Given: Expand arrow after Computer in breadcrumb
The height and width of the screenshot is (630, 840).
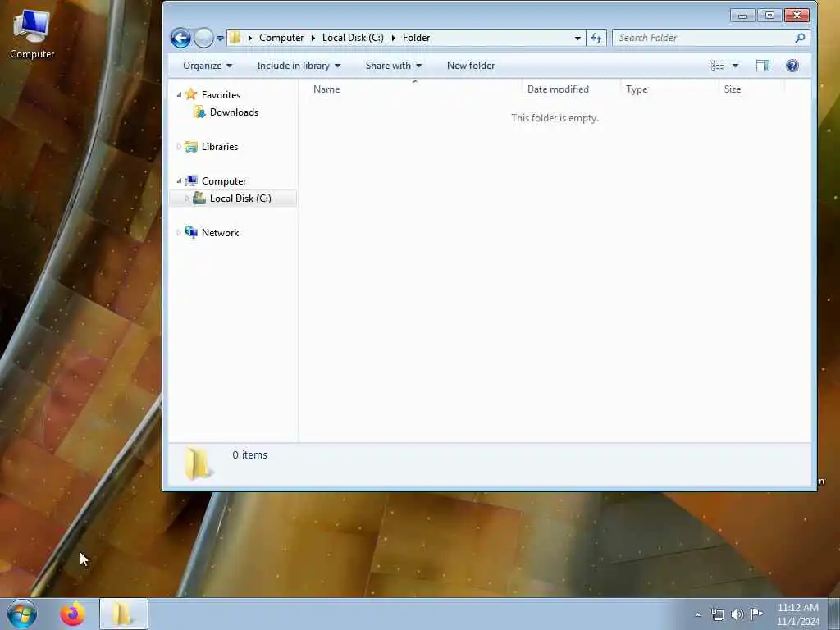Looking at the screenshot, I should point(313,38).
